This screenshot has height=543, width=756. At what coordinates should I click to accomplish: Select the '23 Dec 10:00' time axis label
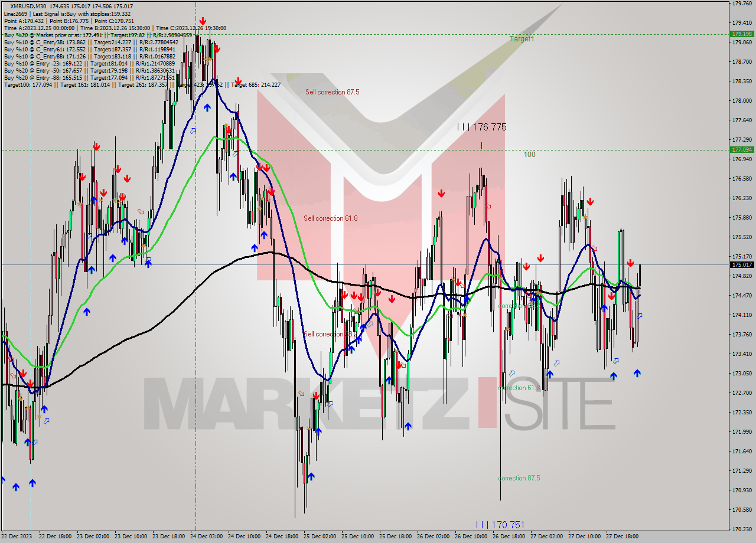click(131, 537)
